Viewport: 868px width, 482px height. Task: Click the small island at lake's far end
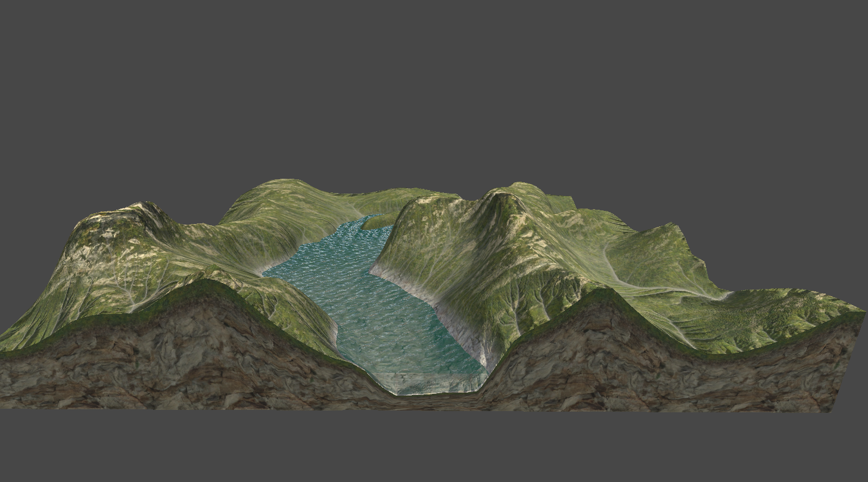378,222
